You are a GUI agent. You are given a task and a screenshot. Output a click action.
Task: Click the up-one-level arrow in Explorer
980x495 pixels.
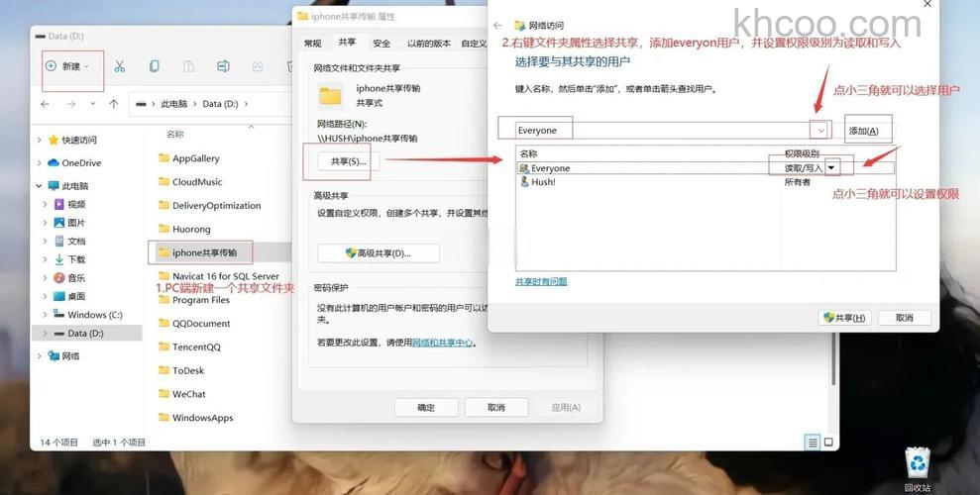pyautogui.click(x=113, y=104)
